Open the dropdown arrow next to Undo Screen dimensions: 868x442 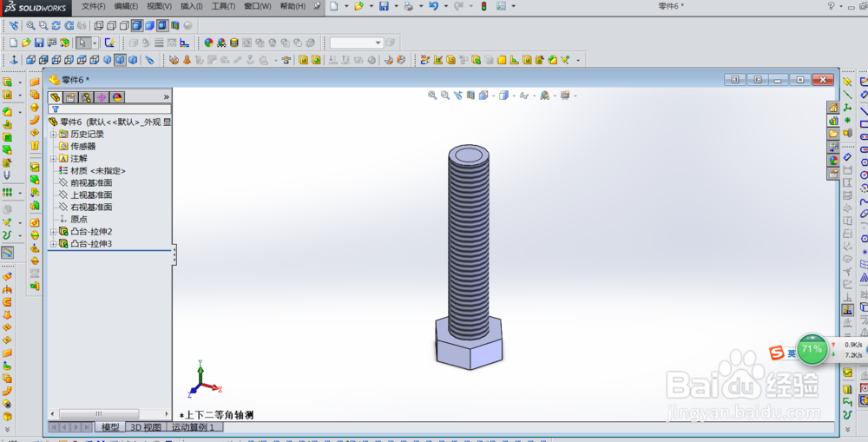pyautogui.click(x=445, y=6)
